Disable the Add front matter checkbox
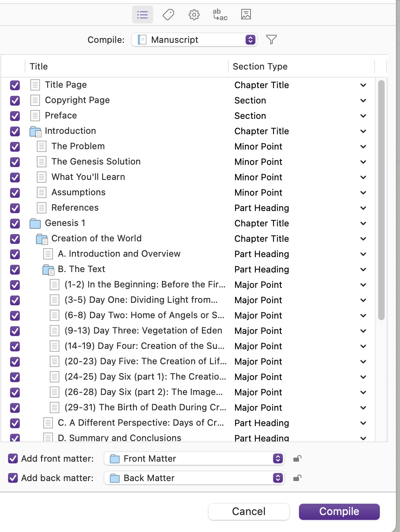This screenshot has height=532, width=400. point(13,458)
